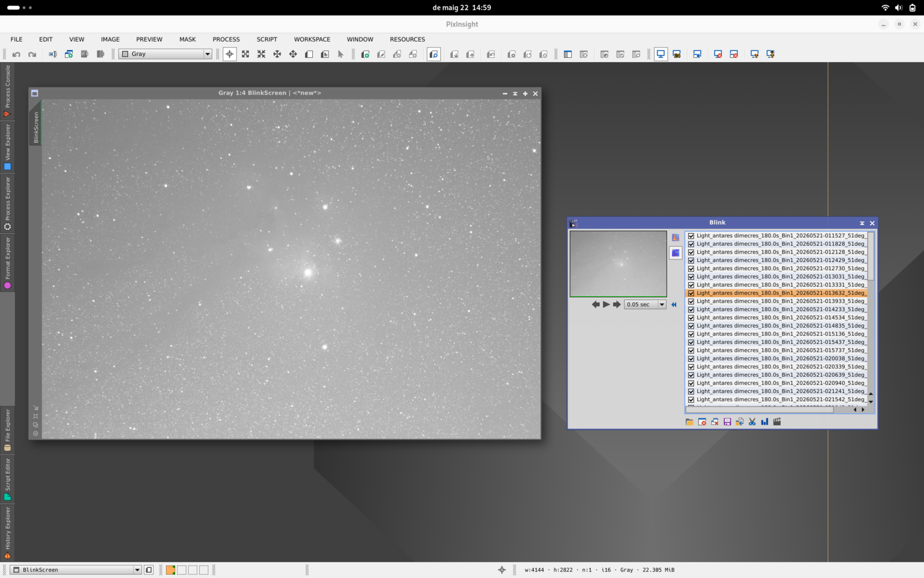
Task: Click the Blink crop scissors icon
Action: (752, 422)
